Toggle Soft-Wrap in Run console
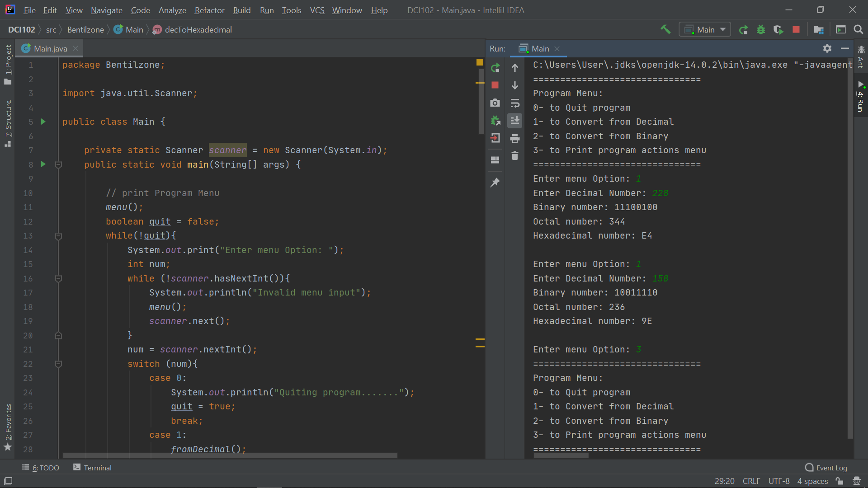The width and height of the screenshot is (868, 488). 515,103
